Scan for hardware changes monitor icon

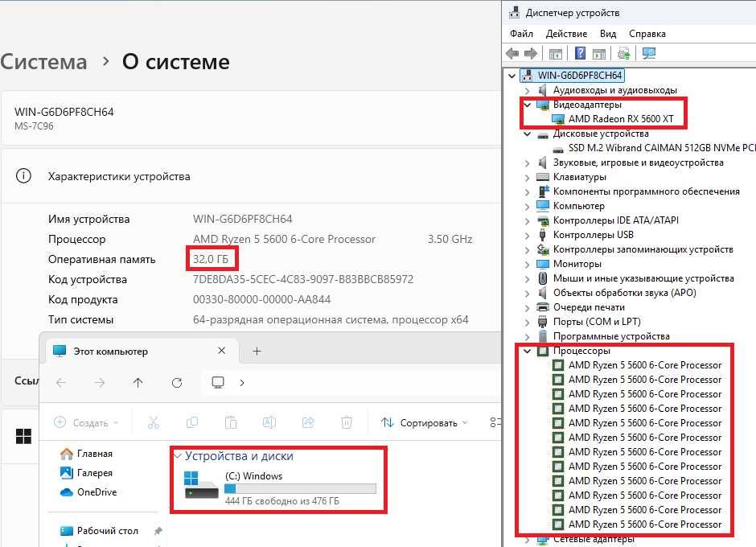coord(649,54)
